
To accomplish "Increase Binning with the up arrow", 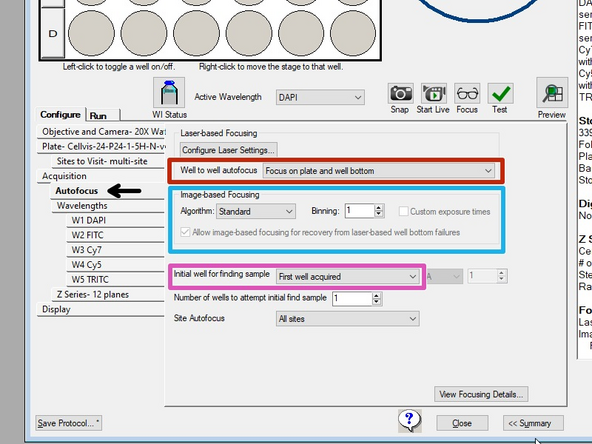I will 379,208.
